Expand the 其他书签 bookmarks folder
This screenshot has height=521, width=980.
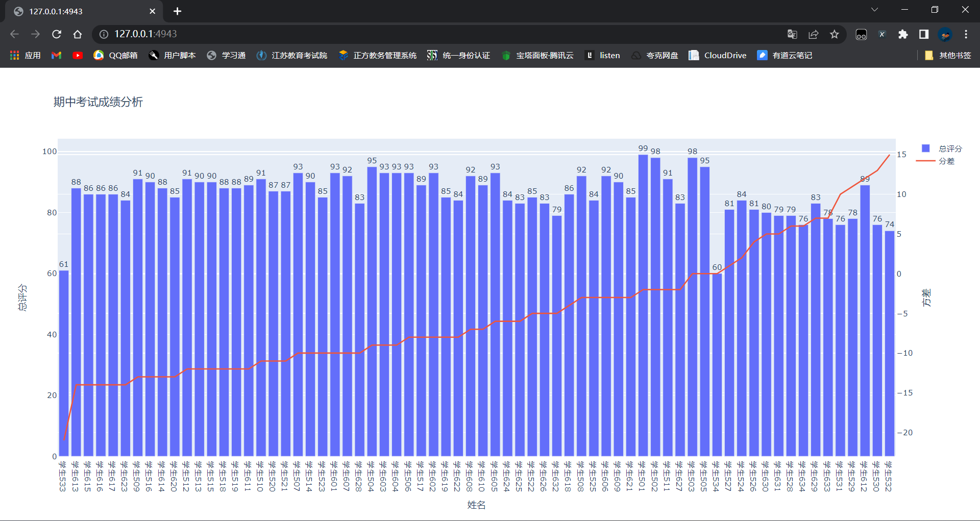point(948,55)
